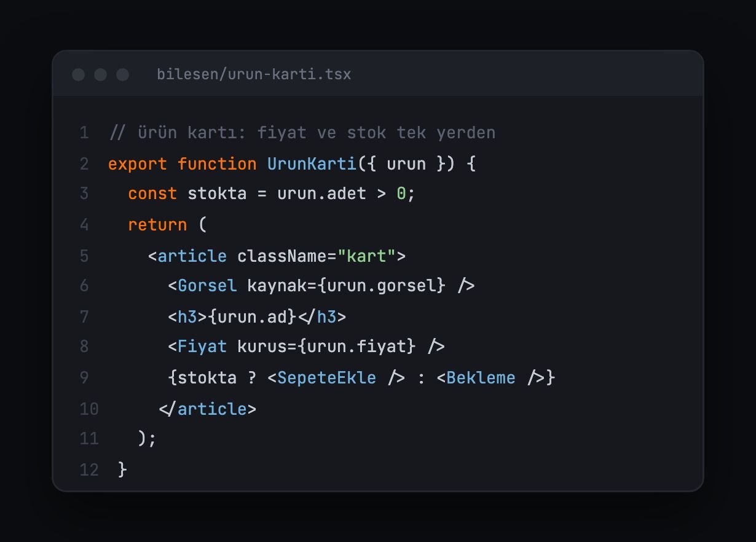Click line number 6 in the gutter

coord(84,286)
